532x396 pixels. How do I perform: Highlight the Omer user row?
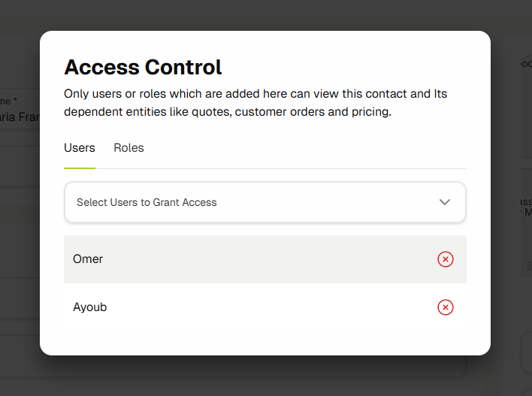pyautogui.click(x=248, y=259)
